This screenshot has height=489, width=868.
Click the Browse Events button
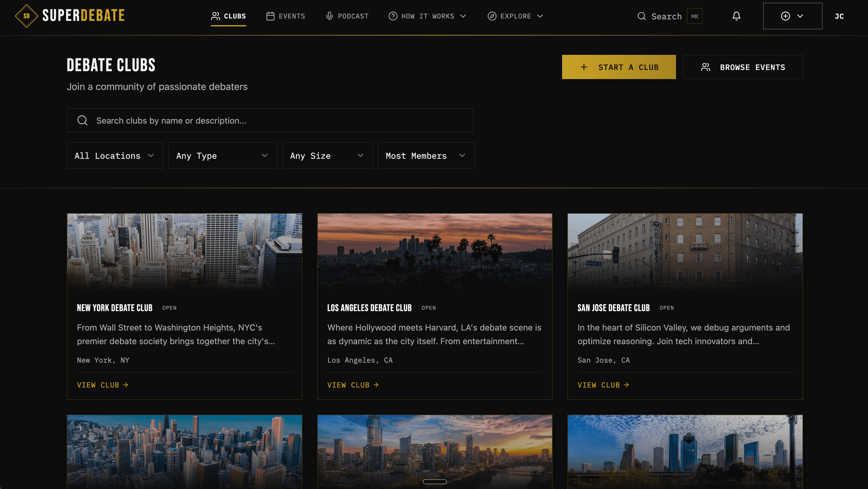[743, 67]
